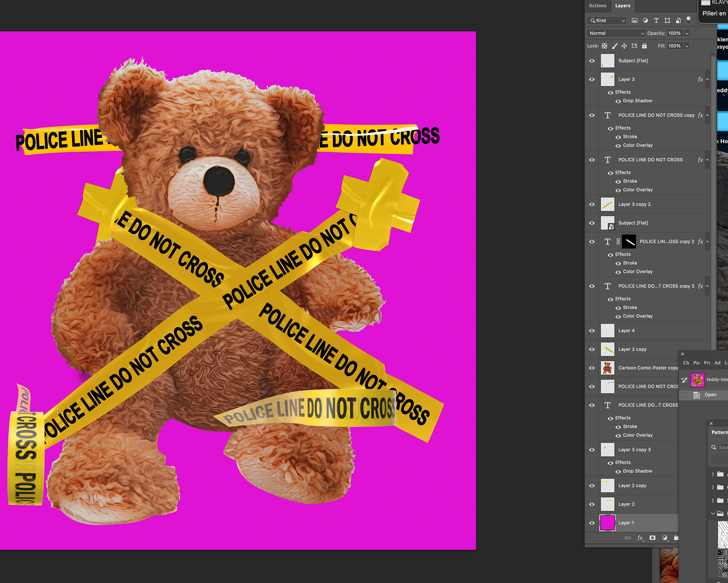Screen dimensions: 728x583
Task: Collapse effects of POLICE LINE DO NOT CROSS copy
Action: (x=707, y=115)
